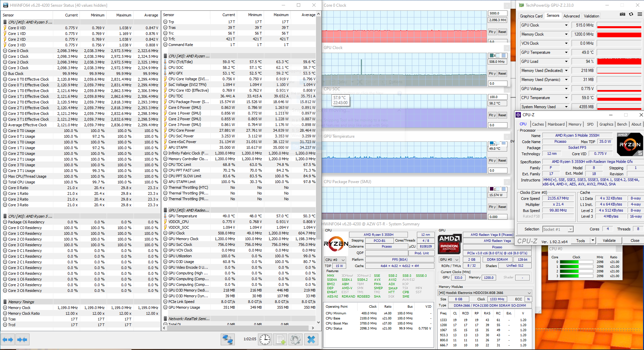Click the Validate button in CPU-Z
This screenshot has width=644, height=350.
click(x=609, y=240)
